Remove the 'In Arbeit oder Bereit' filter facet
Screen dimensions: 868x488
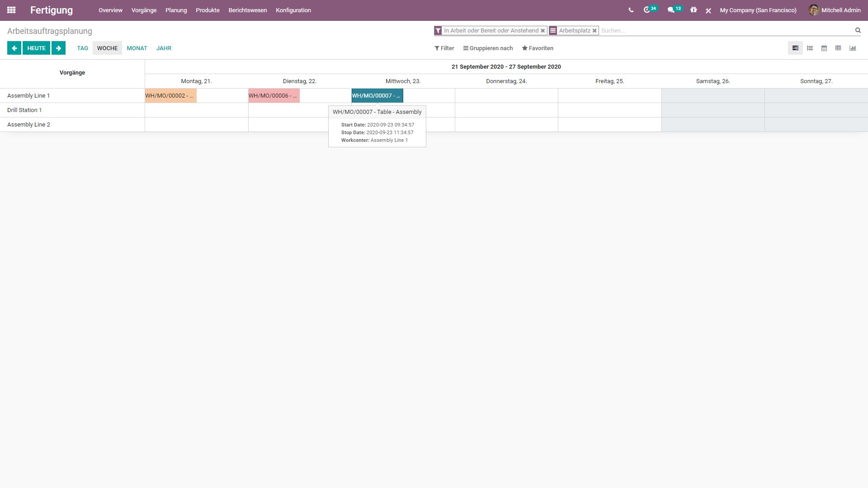[543, 31]
